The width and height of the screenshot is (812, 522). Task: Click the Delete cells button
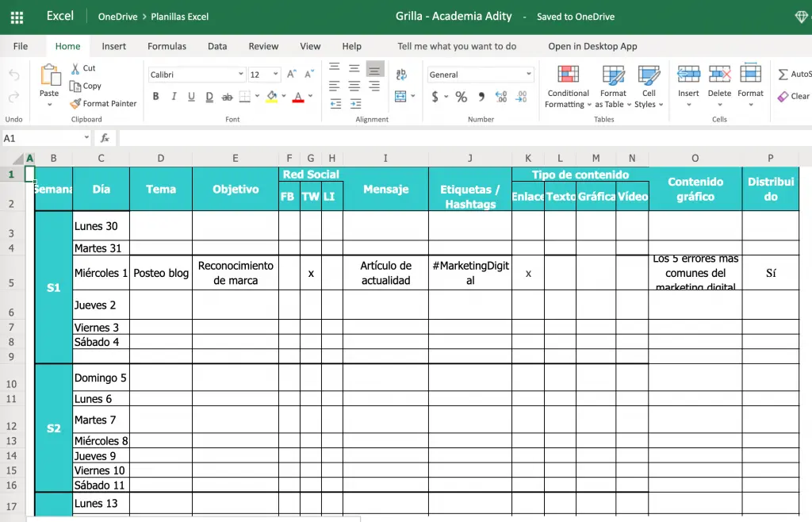point(720,86)
